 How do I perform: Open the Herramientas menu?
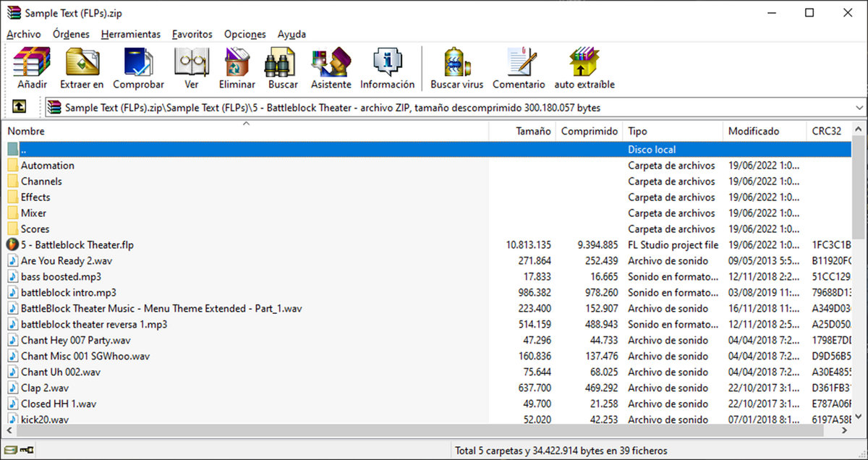coord(130,34)
